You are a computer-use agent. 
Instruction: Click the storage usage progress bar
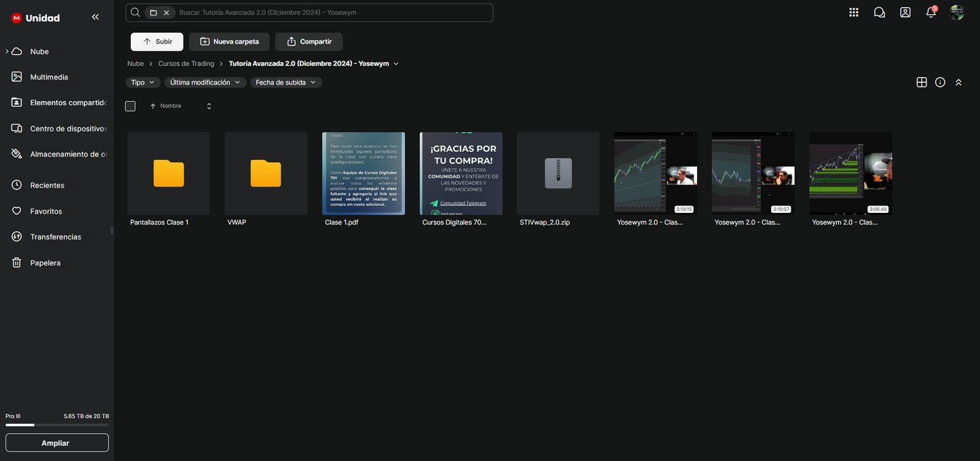(57, 425)
